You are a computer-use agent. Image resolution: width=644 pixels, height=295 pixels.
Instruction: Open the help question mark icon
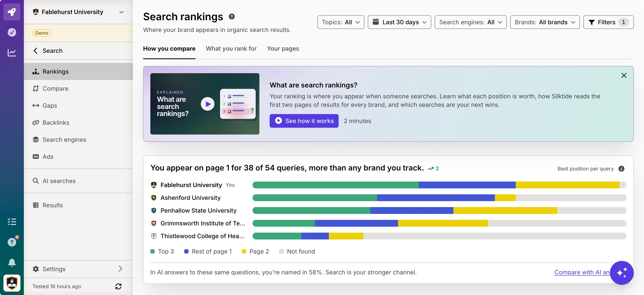coord(12,242)
